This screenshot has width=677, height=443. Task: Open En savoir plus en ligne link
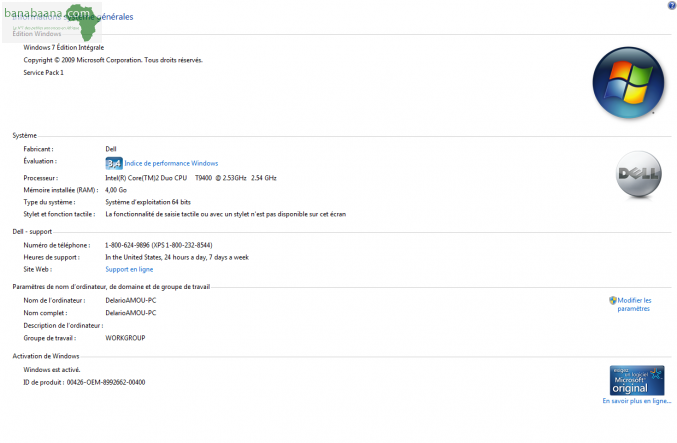coord(637,401)
